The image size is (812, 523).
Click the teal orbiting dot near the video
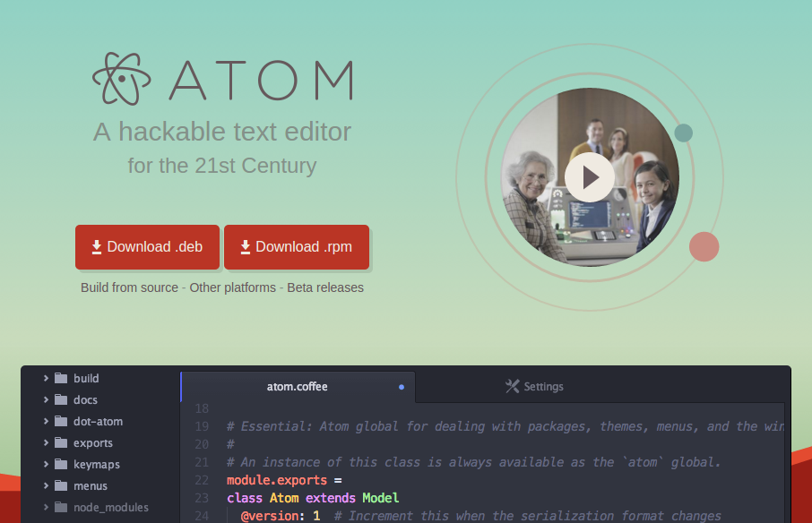tap(684, 132)
